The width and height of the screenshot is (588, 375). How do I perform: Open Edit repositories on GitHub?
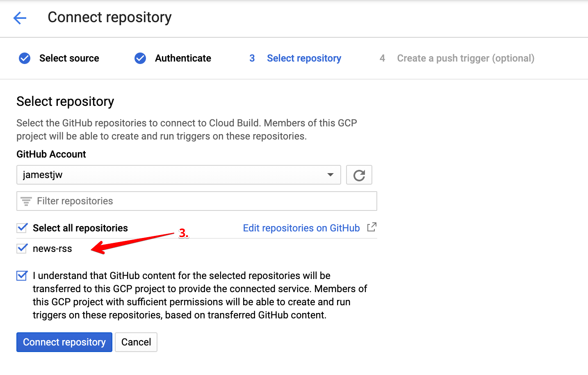(x=301, y=228)
